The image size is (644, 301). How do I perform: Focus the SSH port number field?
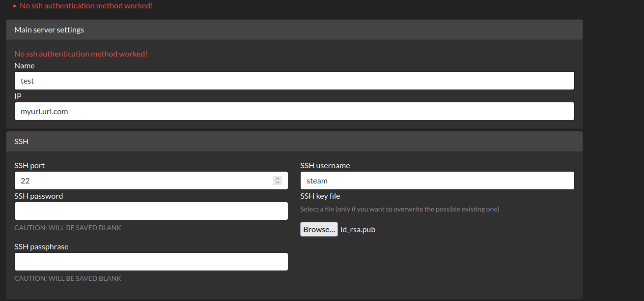click(x=151, y=181)
